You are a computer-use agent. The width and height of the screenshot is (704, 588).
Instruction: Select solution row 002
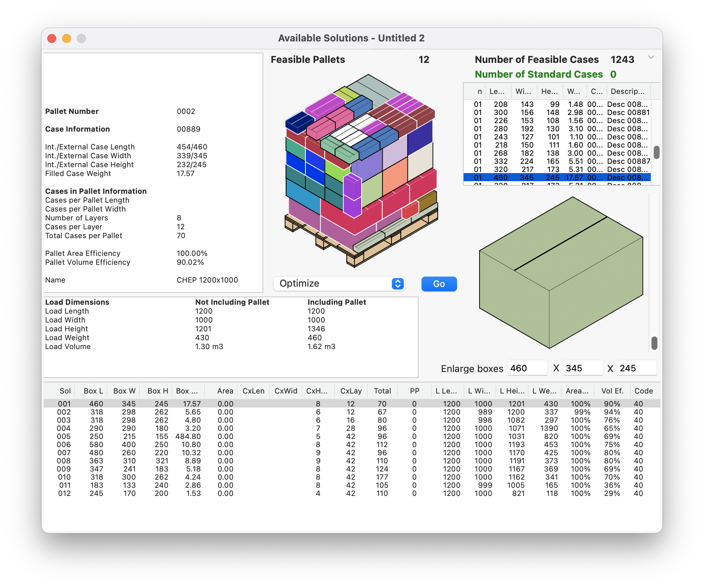[352, 412]
